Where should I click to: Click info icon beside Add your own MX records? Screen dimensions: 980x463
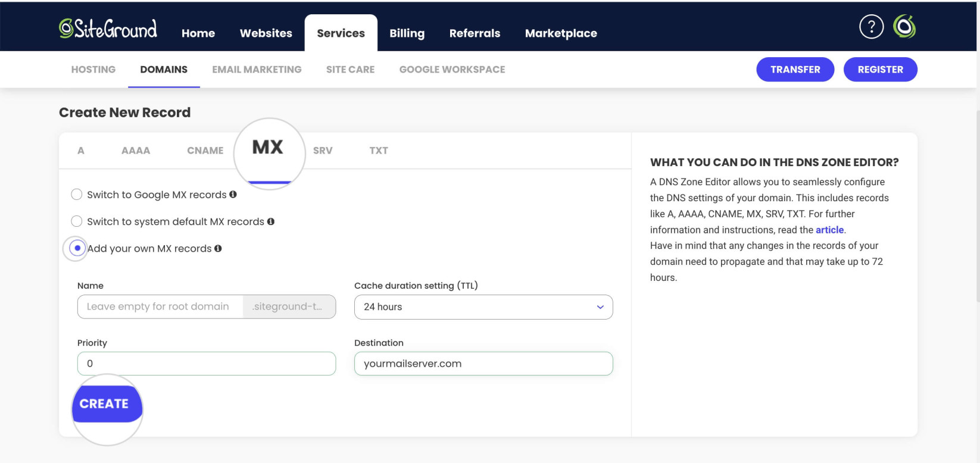click(218, 248)
